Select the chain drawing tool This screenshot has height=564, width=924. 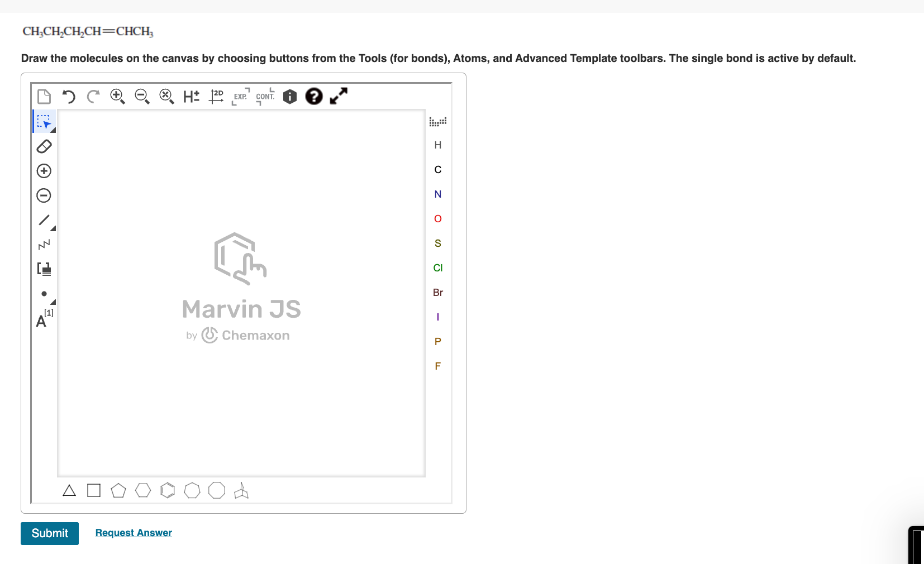(x=44, y=244)
